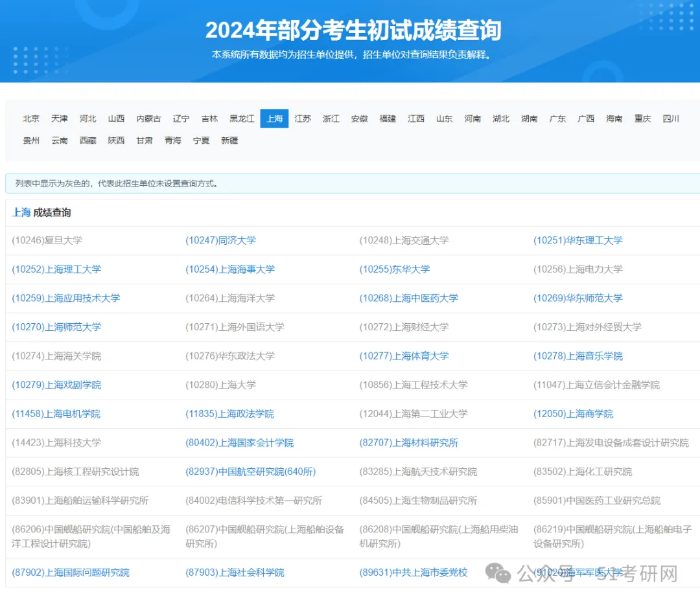Image resolution: width=700 pixels, height=601 pixels.
Task: Follow the (10270)上海师范大学 link
Action: pyautogui.click(x=56, y=327)
